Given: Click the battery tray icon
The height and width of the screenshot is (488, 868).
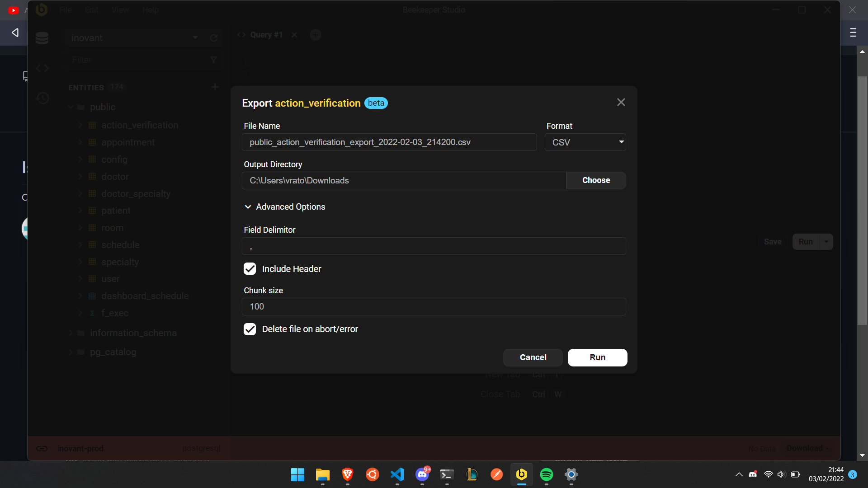Looking at the screenshot, I should pyautogui.click(x=796, y=474).
